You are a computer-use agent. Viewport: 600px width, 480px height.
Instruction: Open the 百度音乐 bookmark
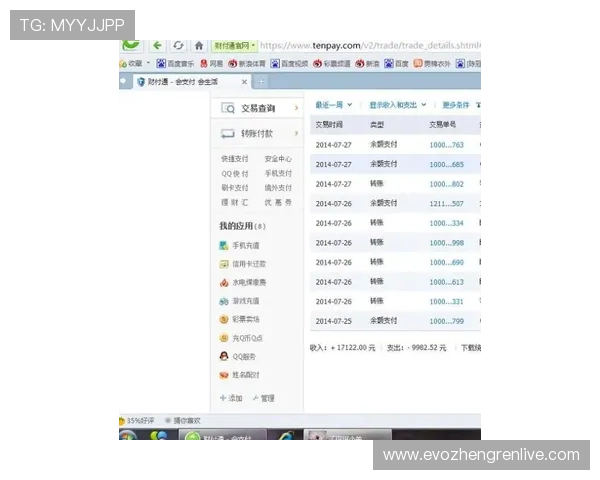pyautogui.click(x=175, y=64)
